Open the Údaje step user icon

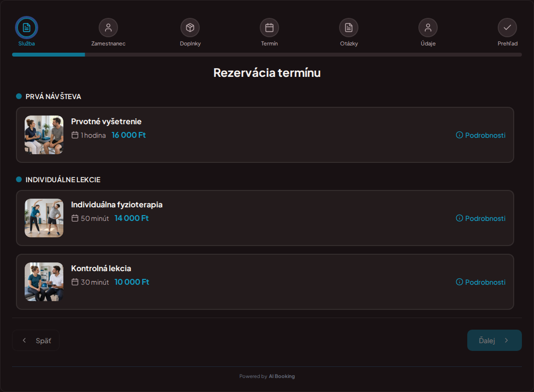tap(428, 28)
